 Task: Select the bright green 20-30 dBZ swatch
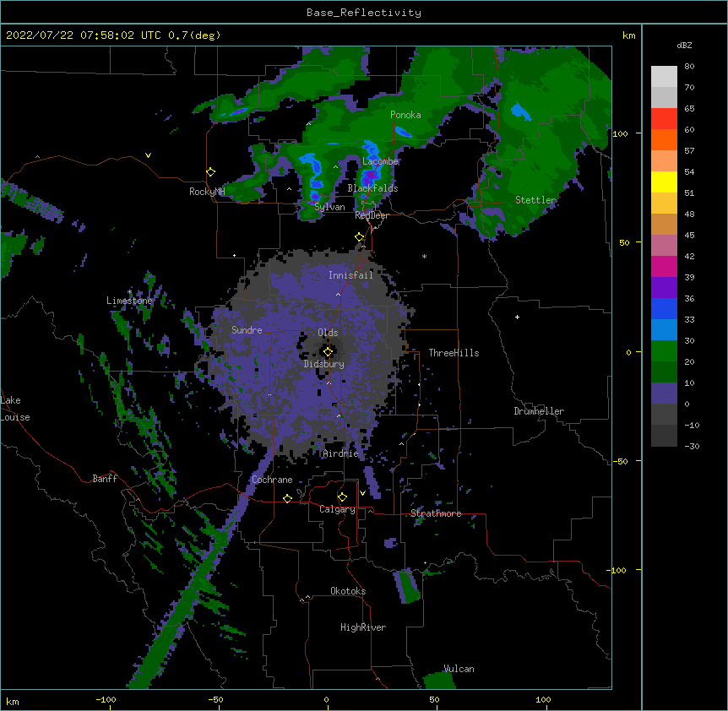(x=664, y=351)
